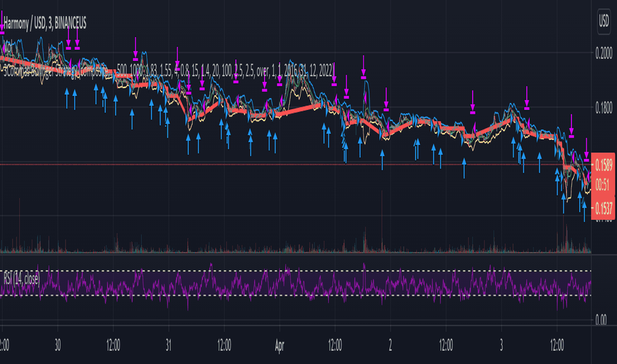
Task: Click the 0.00 RSI scale label
Action: point(601,320)
